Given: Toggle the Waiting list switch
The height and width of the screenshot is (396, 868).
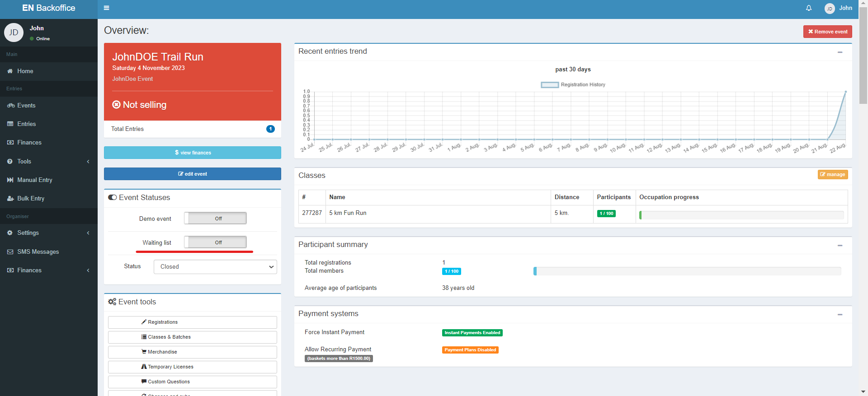Looking at the screenshot, I should pos(215,242).
